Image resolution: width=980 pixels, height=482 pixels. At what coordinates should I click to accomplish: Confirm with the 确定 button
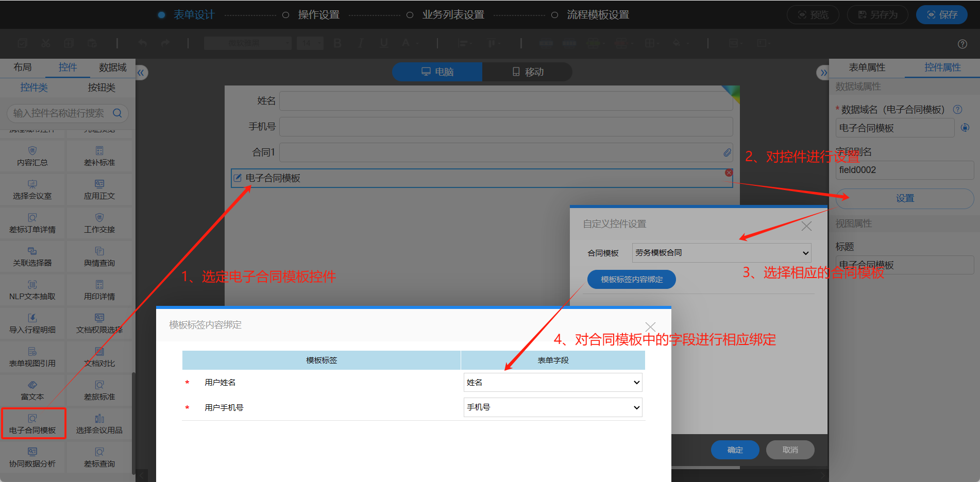pos(735,450)
